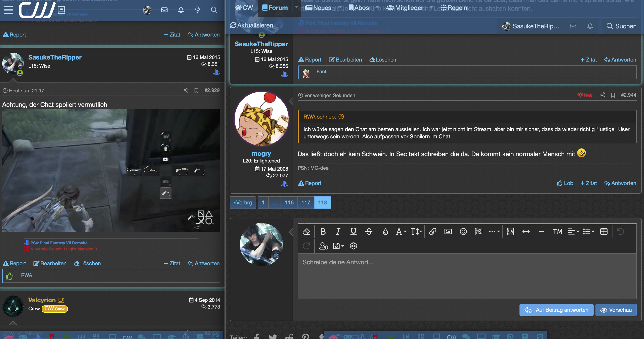Share post #2.929
The image size is (644, 339).
186,90
